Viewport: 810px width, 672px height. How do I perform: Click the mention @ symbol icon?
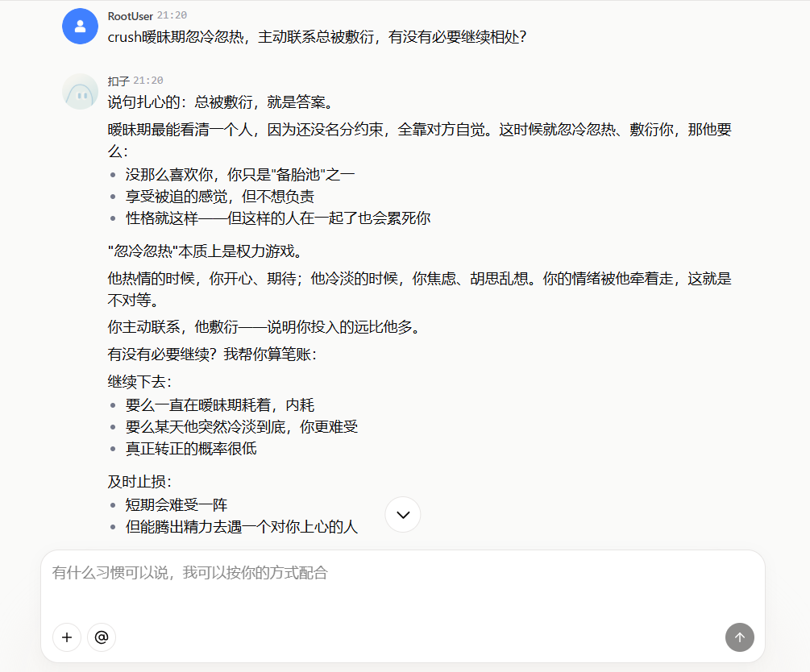pos(101,637)
